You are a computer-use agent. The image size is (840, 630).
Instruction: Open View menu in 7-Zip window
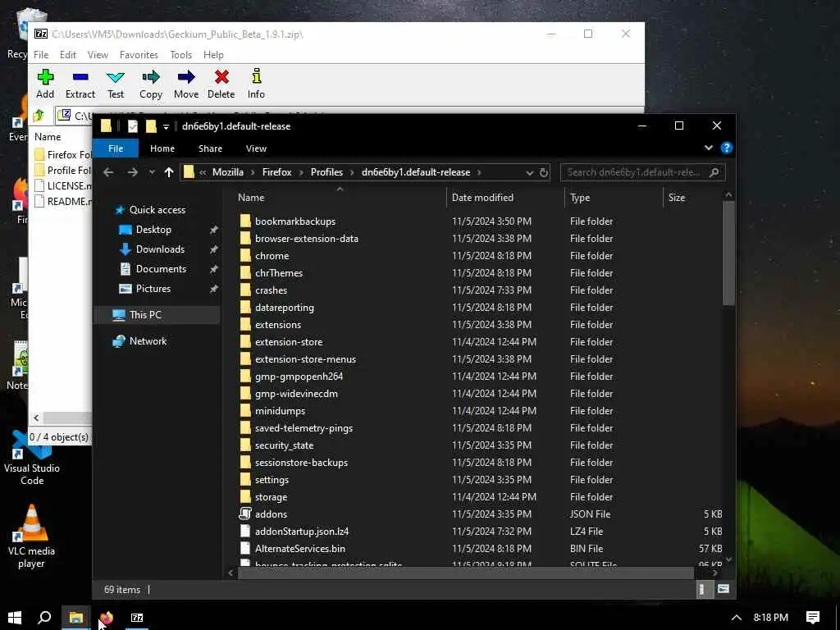98,55
